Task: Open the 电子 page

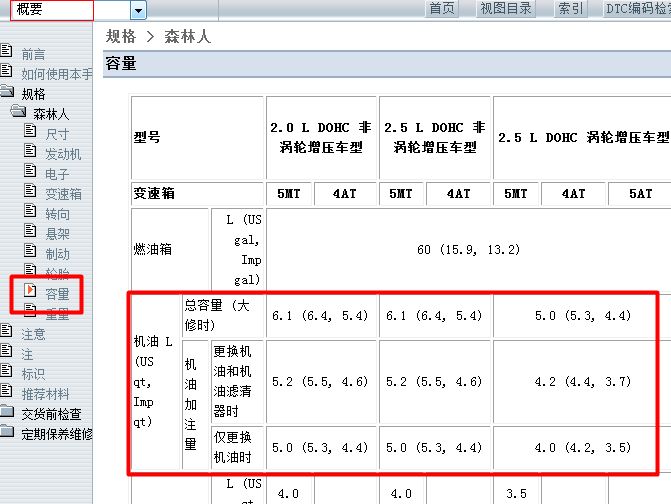Action: (x=57, y=175)
